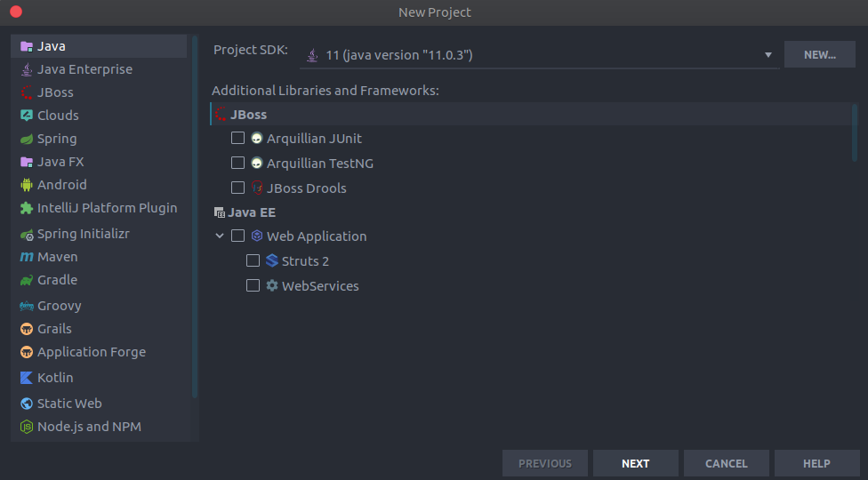Choose Maven from project types list
Screen dimensions: 868x480
tap(99, 257)
